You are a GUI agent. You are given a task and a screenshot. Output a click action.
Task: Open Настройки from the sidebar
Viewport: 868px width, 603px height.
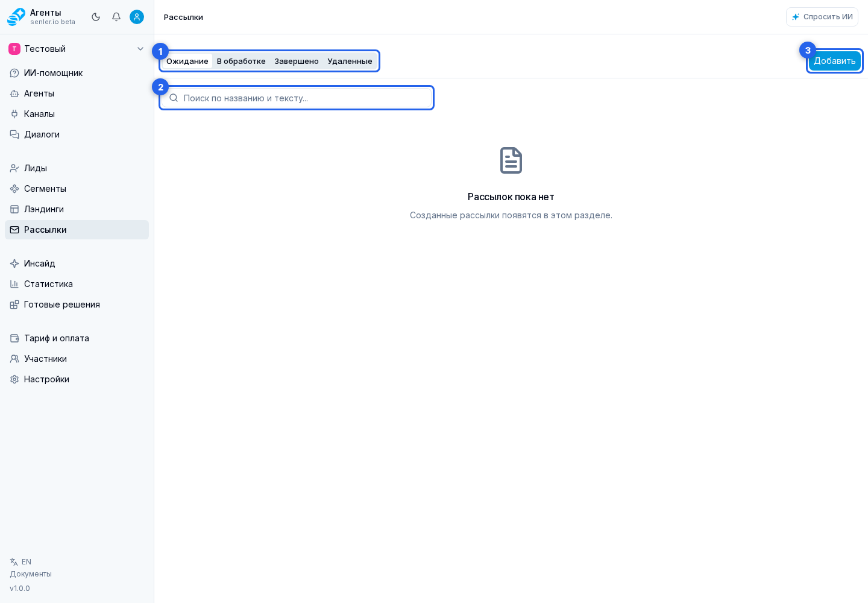click(x=77, y=379)
